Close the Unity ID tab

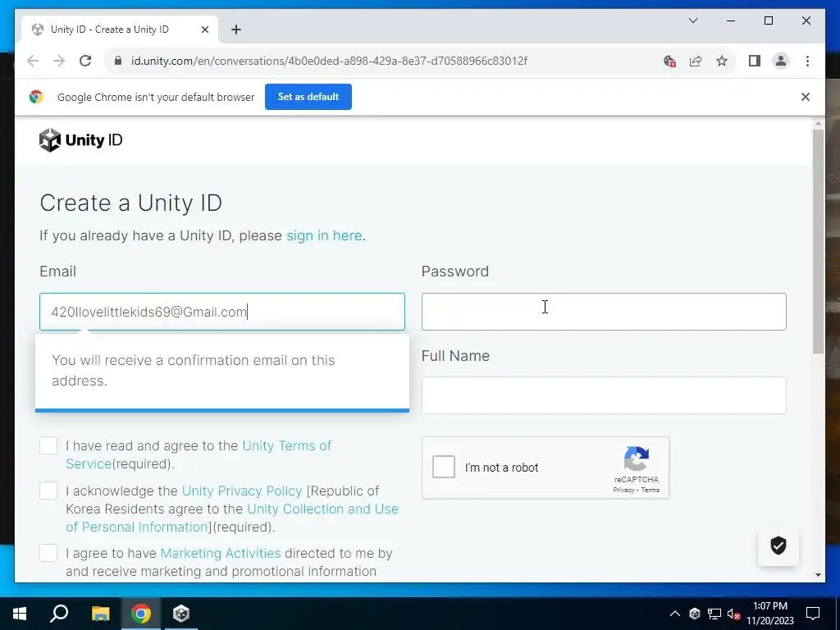(204, 30)
